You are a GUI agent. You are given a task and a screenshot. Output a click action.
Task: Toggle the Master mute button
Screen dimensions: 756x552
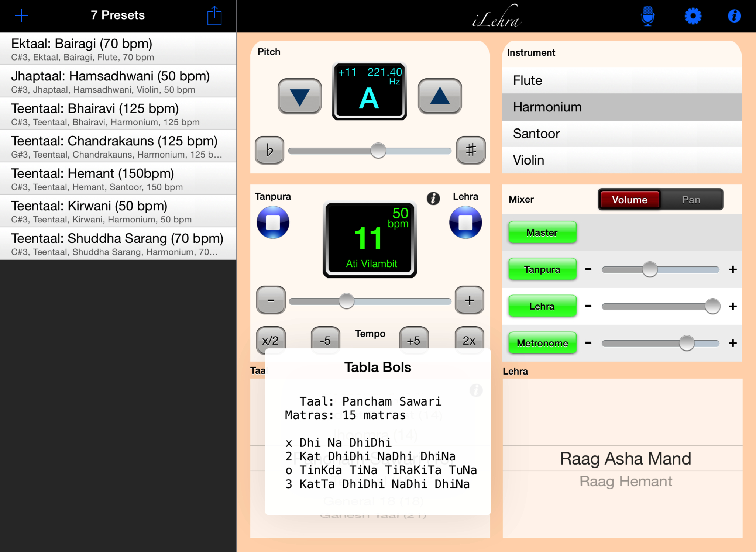click(x=542, y=232)
